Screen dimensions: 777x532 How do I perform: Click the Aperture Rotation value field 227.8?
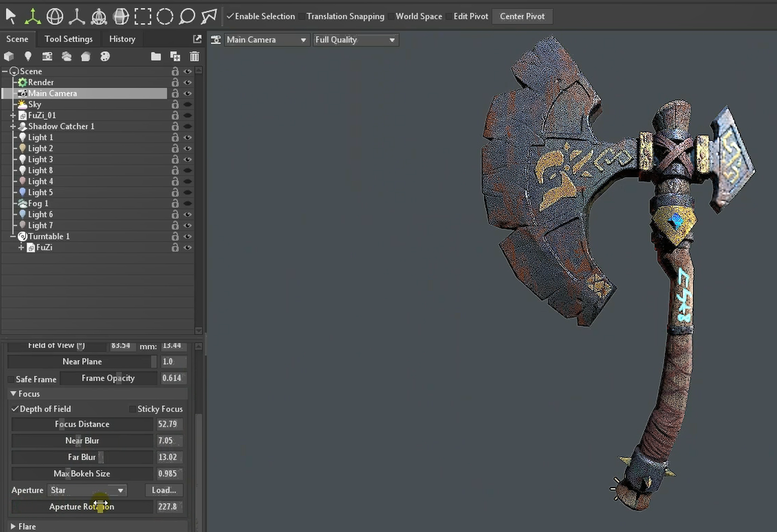pos(169,507)
